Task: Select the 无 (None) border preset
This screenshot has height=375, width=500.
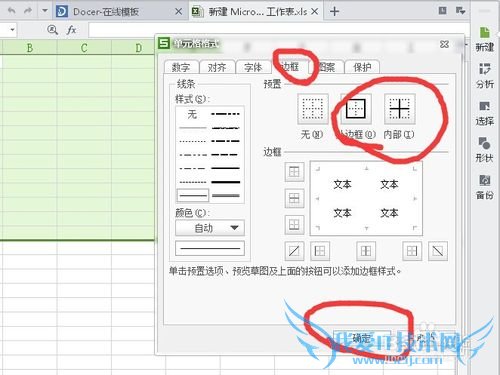Action: point(313,109)
